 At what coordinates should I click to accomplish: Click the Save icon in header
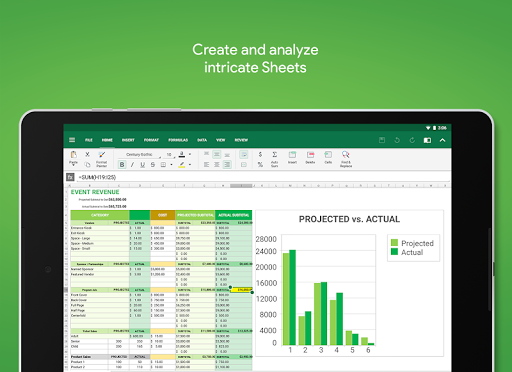382,140
